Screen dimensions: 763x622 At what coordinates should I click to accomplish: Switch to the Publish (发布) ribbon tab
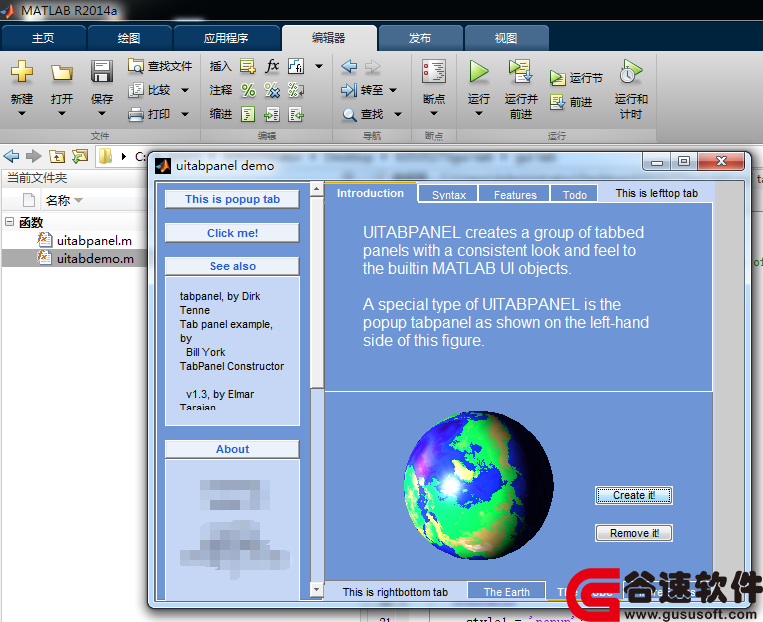420,38
